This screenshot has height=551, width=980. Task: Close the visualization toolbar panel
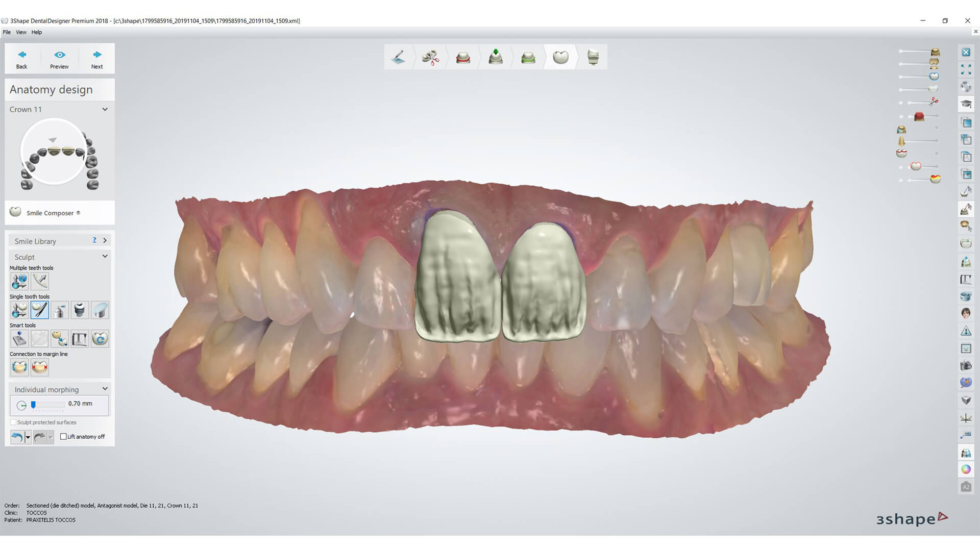(x=966, y=53)
